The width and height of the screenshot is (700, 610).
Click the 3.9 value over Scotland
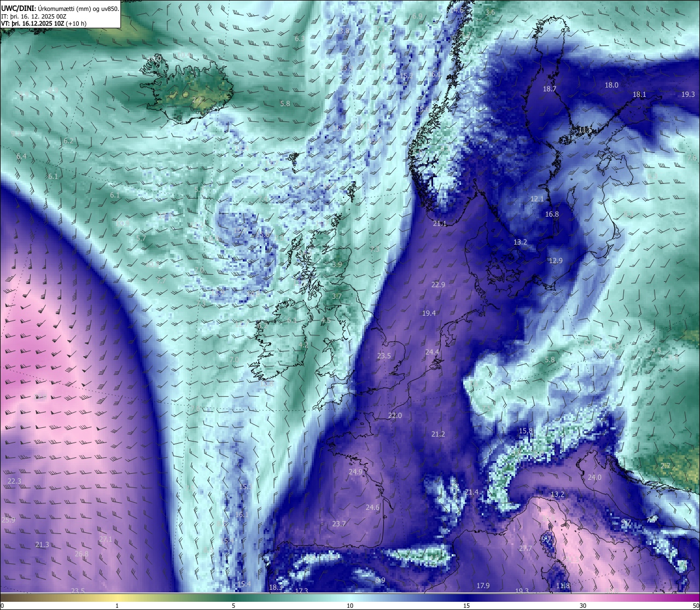pos(337,264)
